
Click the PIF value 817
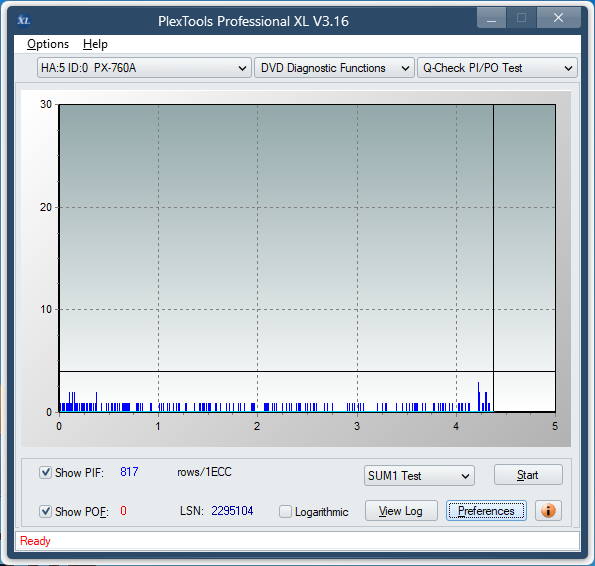click(129, 472)
